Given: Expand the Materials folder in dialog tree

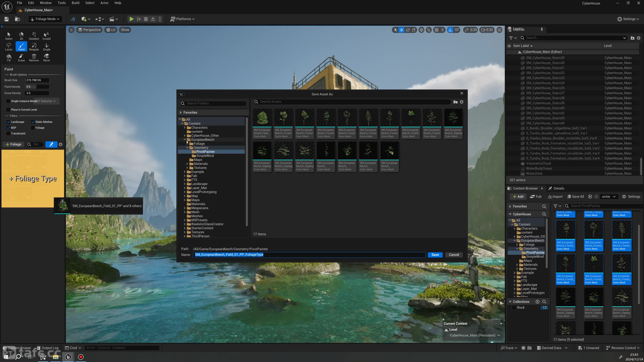Looking at the screenshot, I should click(187, 164).
